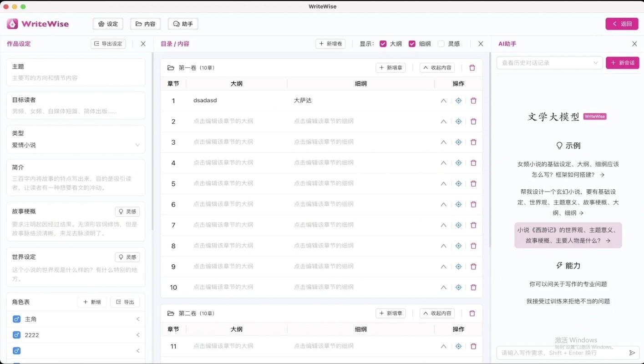Click the locate target icon for chapter 7
644x364 pixels.
pos(458,225)
